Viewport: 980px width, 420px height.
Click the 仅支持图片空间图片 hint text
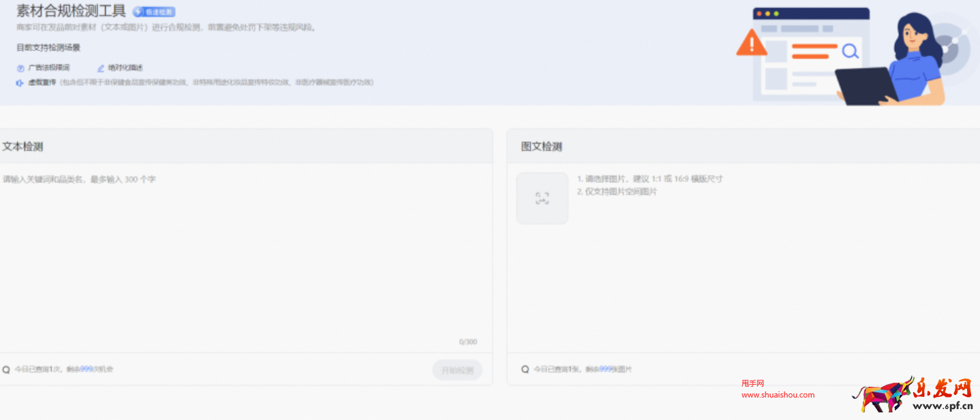click(617, 192)
